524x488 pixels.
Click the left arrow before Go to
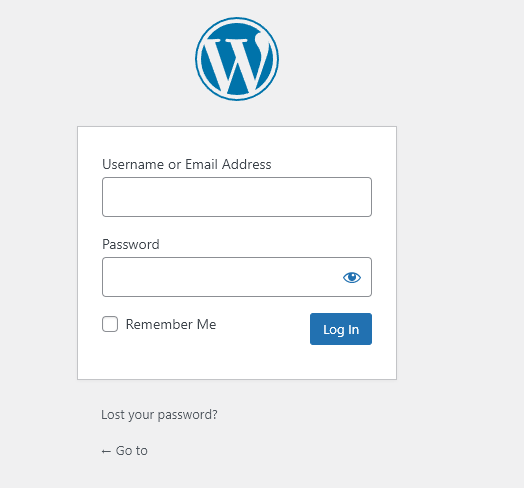[x=106, y=451]
